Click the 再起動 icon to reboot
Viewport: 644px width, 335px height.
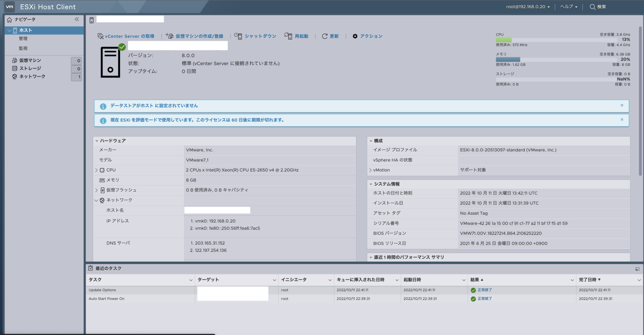288,36
